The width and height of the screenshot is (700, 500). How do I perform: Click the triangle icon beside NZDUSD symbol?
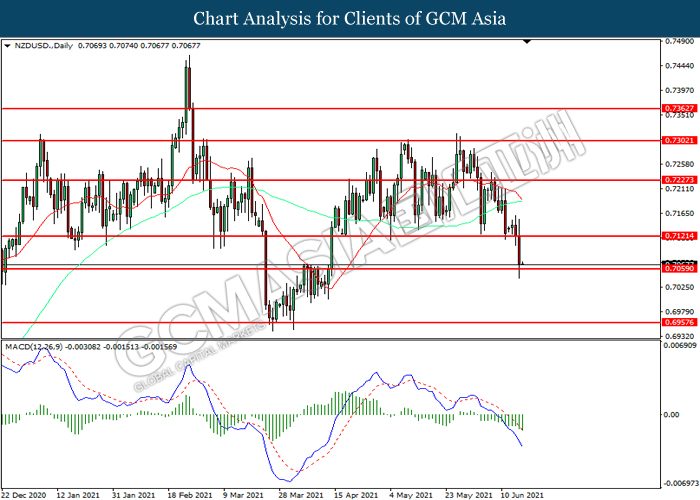tap(9, 46)
